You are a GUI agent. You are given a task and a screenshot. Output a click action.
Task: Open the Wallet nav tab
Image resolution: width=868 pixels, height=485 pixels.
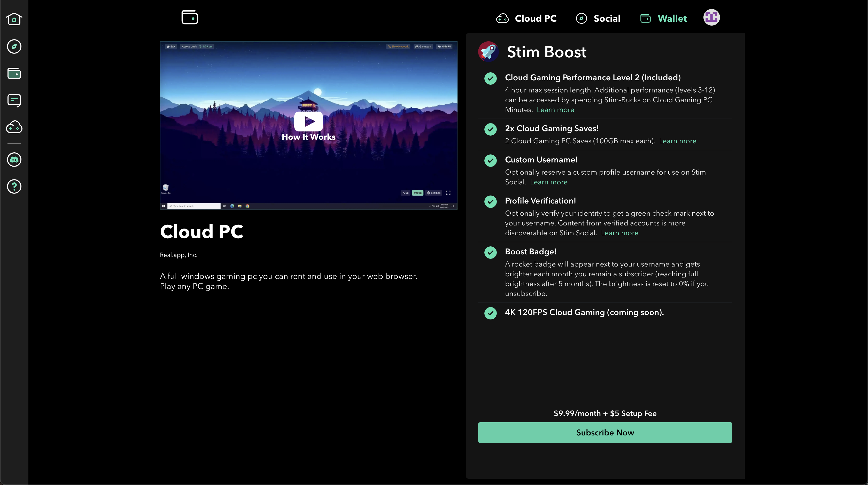tap(663, 19)
